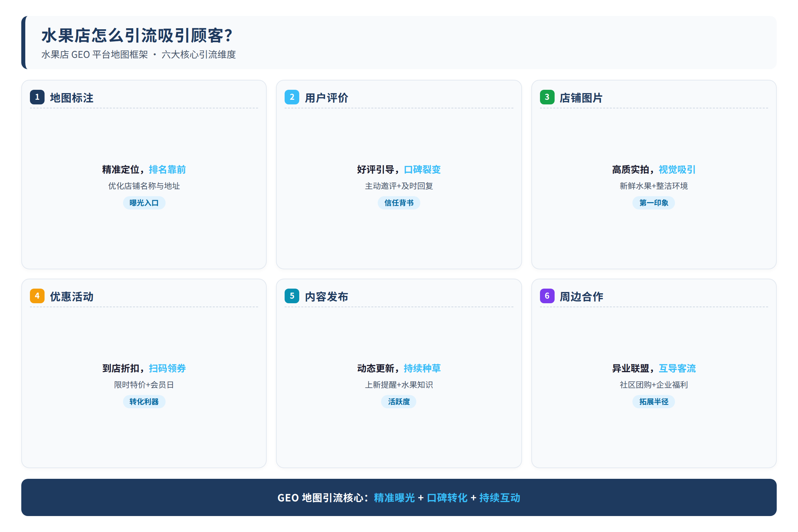Click the number 2 badge beside 用户评价
This screenshot has height=532, width=798.
coord(292,97)
